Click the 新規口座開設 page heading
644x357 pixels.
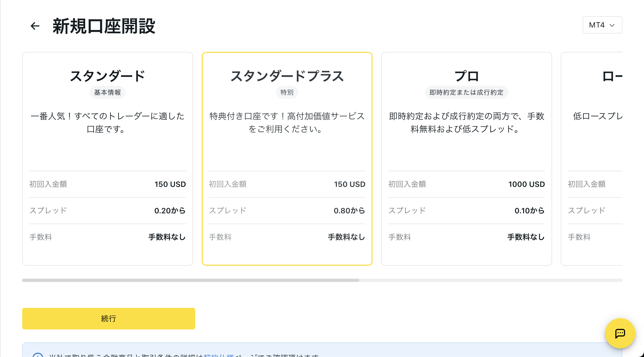click(x=104, y=26)
